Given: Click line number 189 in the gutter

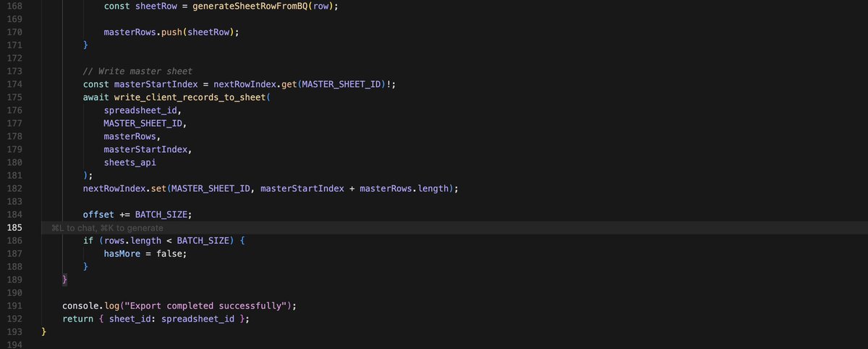Looking at the screenshot, I should [13, 279].
